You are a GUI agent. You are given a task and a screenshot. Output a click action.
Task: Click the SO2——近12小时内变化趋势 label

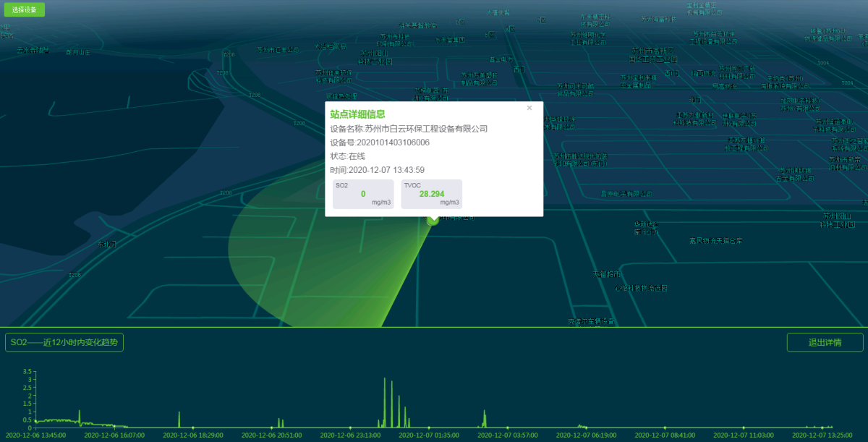[x=64, y=342]
